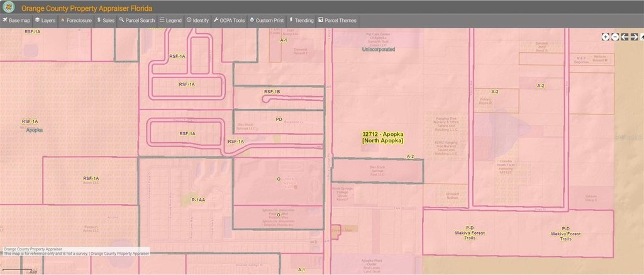Click the Apopka city label
The width and height of the screenshot is (644, 275).
click(35, 130)
